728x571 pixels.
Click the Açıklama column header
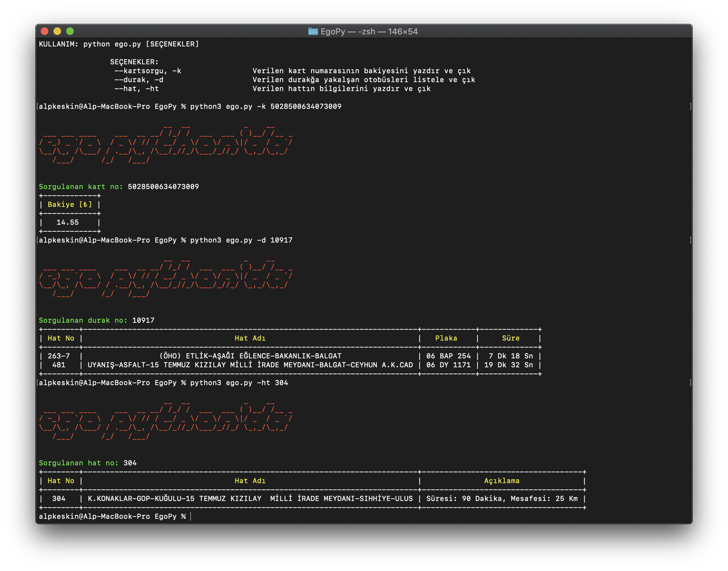pyautogui.click(x=501, y=481)
